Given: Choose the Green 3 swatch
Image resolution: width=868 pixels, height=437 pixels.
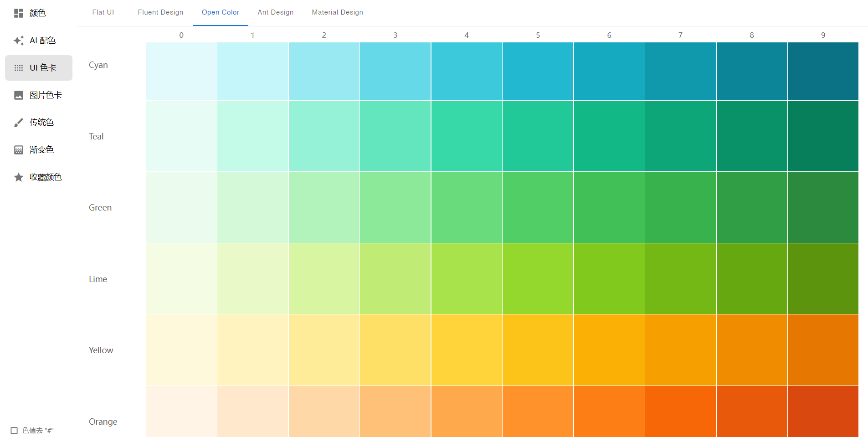Looking at the screenshot, I should [395, 207].
